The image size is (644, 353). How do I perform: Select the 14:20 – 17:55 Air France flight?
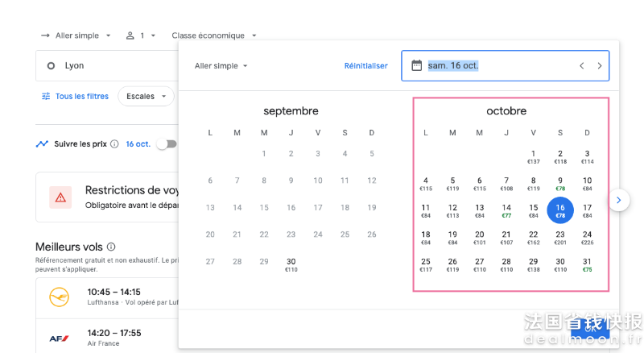107,336
